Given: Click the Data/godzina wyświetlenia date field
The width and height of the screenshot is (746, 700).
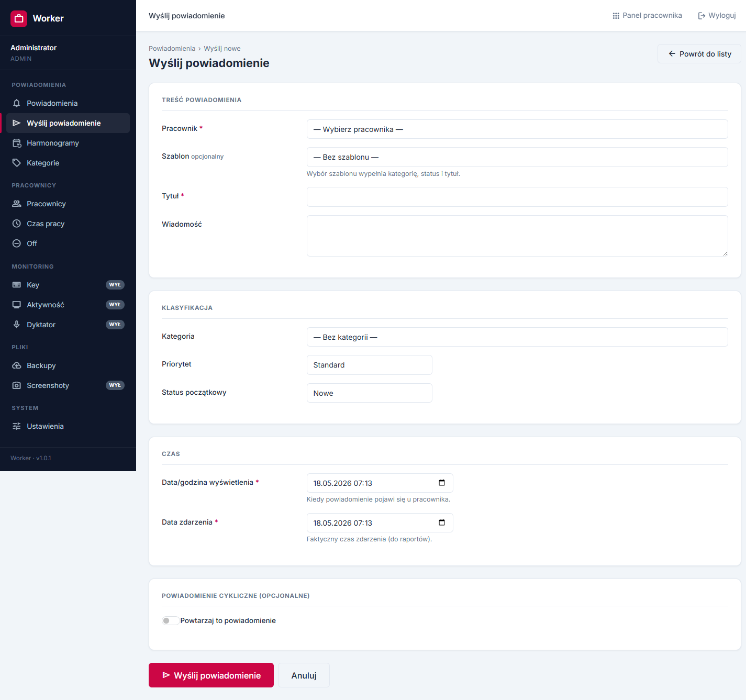Looking at the screenshot, I should (x=380, y=483).
